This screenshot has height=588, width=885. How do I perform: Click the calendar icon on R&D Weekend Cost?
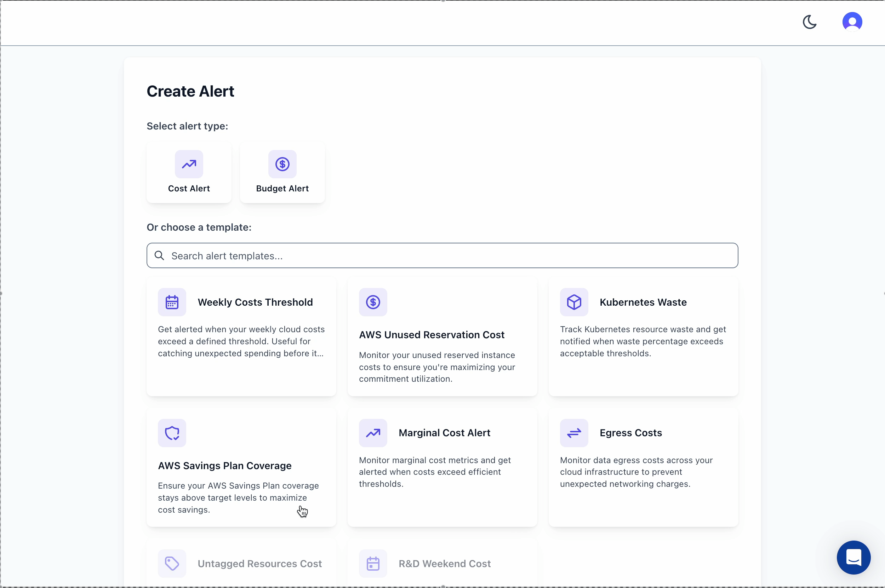click(372, 563)
